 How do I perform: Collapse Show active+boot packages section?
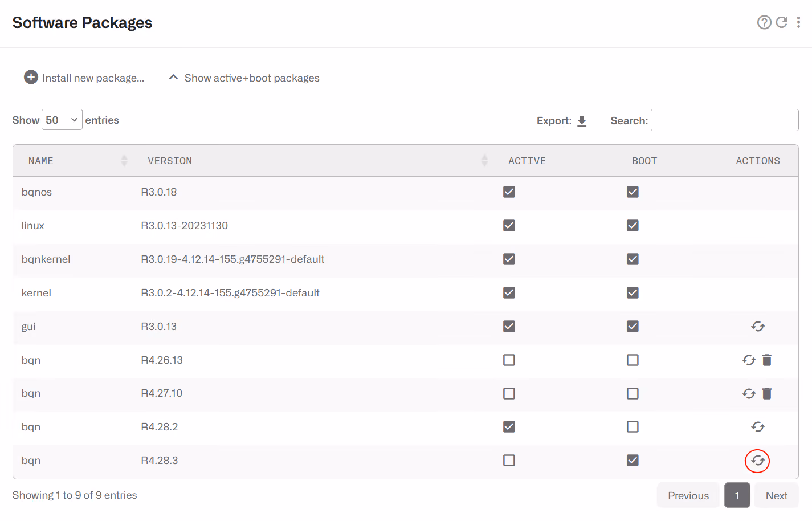(x=244, y=78)
